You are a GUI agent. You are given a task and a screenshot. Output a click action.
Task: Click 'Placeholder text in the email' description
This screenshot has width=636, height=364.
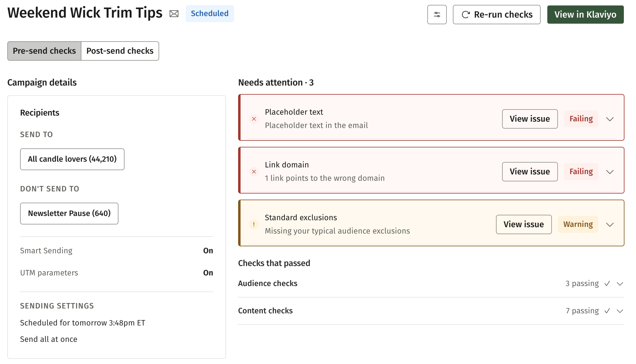click(x=316, y=126)
